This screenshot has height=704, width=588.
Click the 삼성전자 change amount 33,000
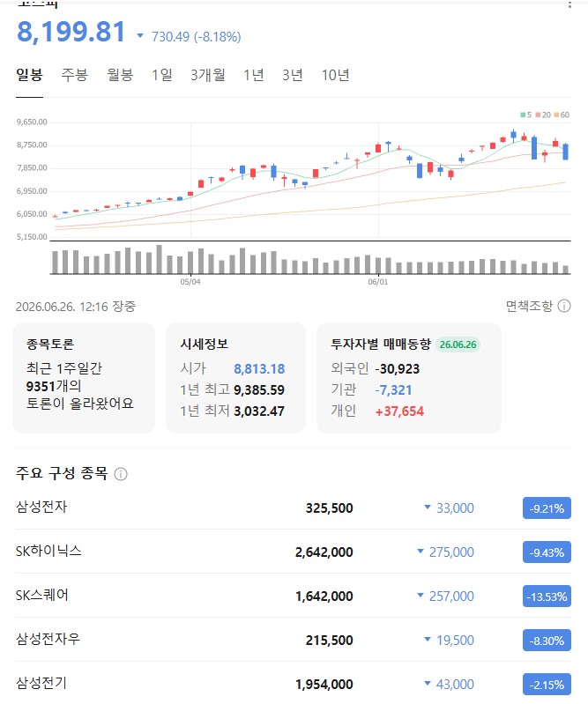(x=455, y=508)
